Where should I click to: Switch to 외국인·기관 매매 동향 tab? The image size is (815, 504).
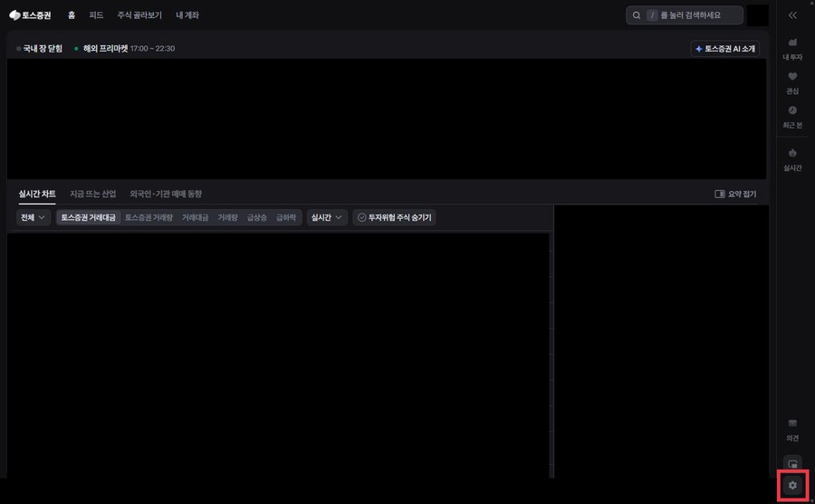coord(166,194)
